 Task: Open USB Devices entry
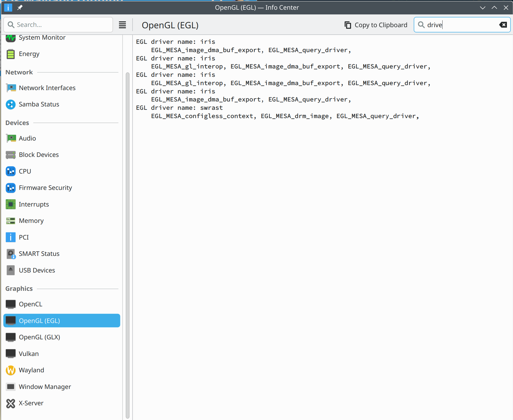pos(62,270)
